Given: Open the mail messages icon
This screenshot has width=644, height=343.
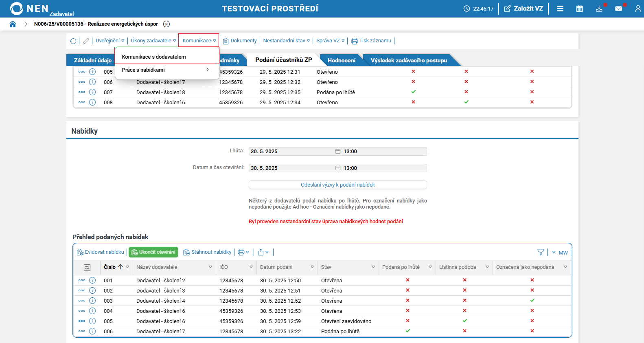Looking at the screenshot, I should pos(618,9).
